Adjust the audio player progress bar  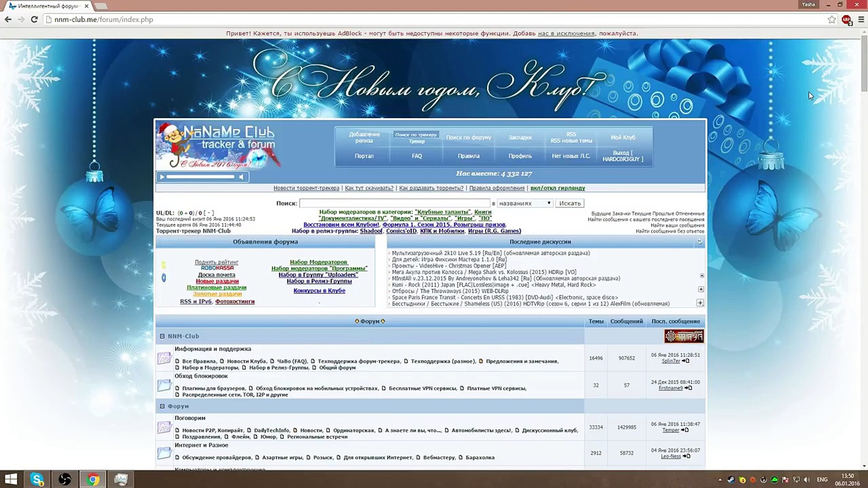pyautogui.click(x=201, y=177)
